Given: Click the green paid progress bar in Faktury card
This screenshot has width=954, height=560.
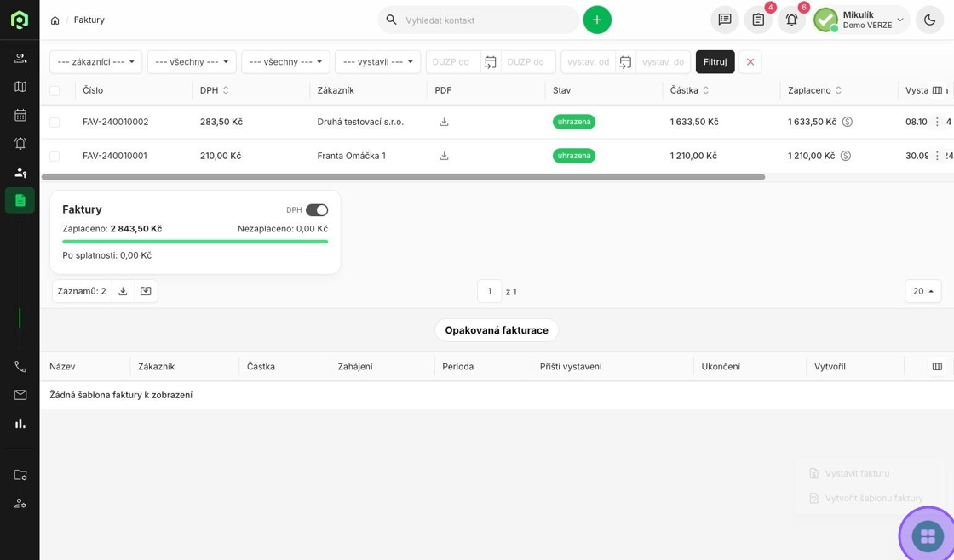Looking at the screenshot, I should [195, 242].
